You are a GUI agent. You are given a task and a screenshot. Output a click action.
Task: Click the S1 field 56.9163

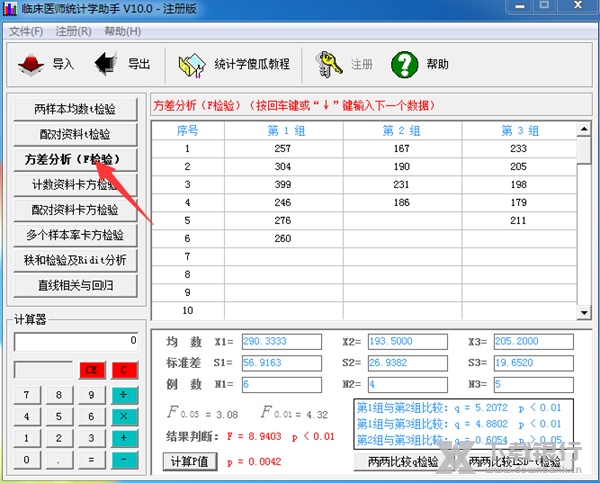click(x=282, y=363)
